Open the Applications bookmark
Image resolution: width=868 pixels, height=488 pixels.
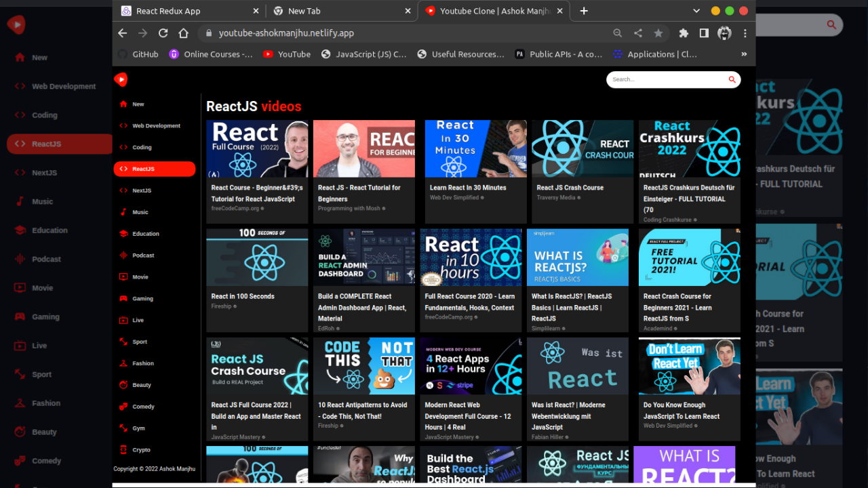[655, 54]
